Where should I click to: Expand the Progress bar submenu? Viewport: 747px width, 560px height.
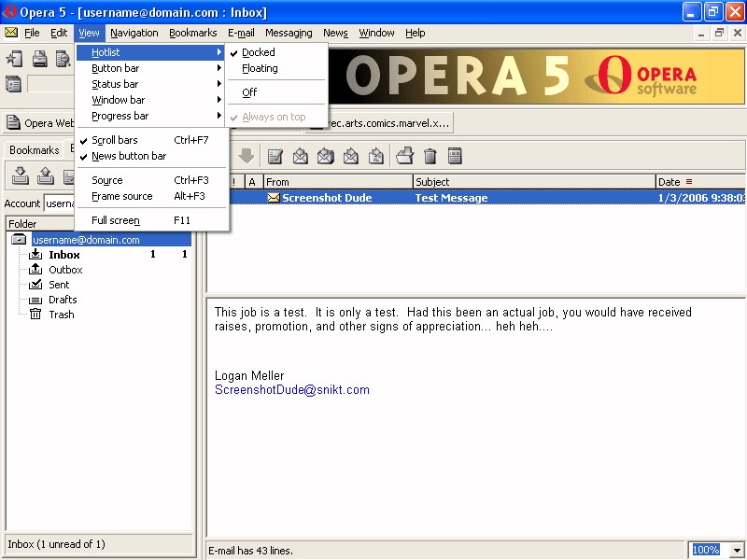tap(151, 116)
